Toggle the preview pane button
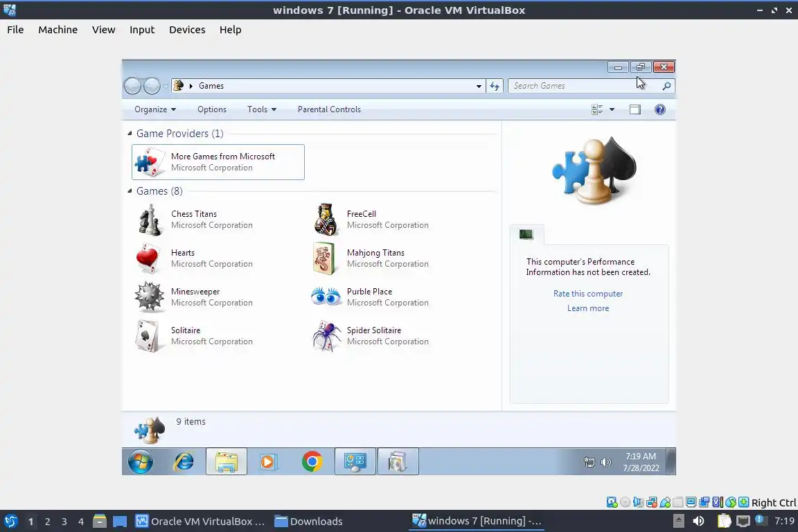This screenshot has width=798, height=532. pyautogui.click(x=635, y=109)
